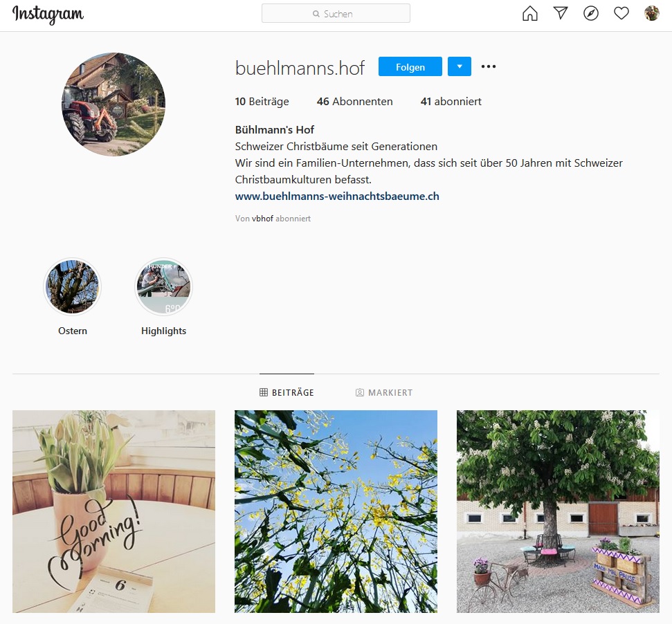The image size is (672, 624).
Task: Open the three-dot options menu
Action: tap(489, 66)
